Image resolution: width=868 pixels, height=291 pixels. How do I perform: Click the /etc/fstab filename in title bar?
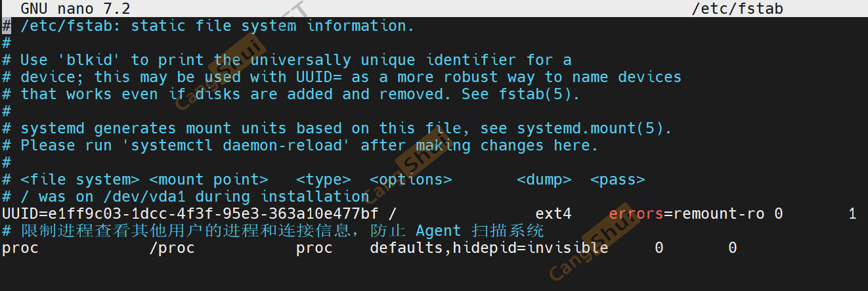(737, 9)
